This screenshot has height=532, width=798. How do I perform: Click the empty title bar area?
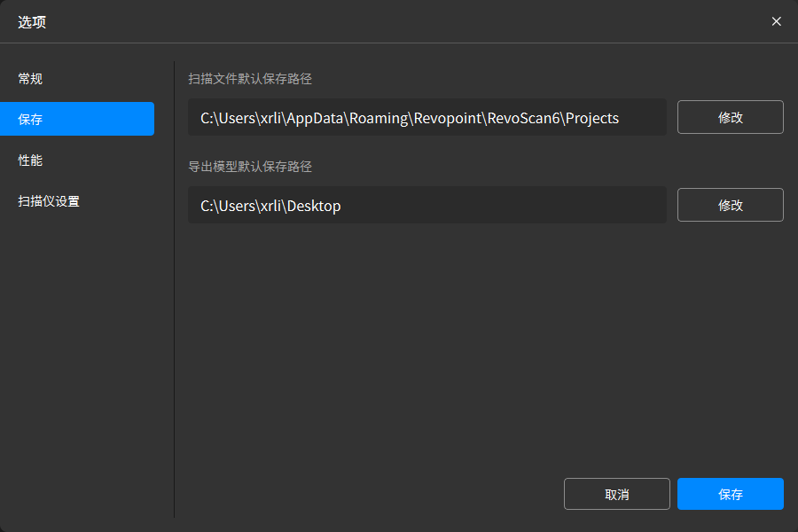[x=399, y=21]
